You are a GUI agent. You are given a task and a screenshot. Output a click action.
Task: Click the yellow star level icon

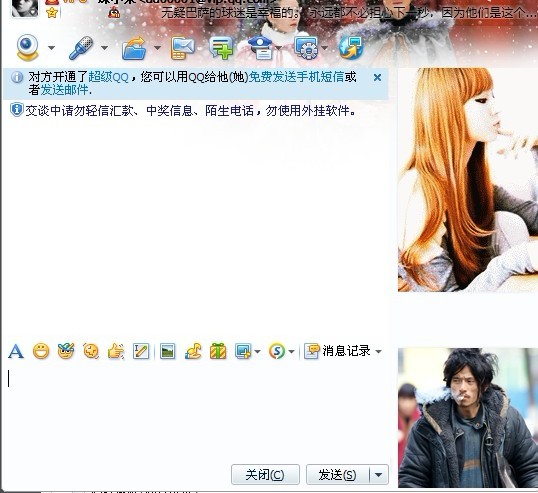(52, 13)
